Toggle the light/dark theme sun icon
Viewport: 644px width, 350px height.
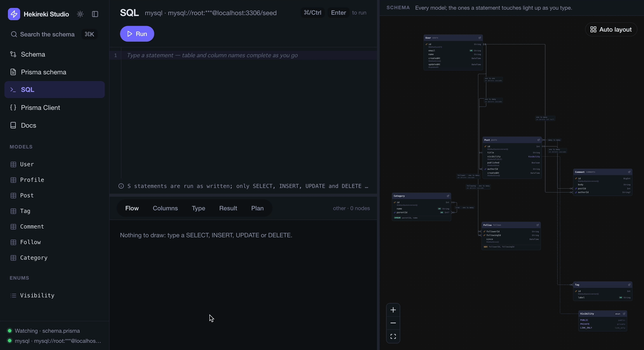click(80, 14)
